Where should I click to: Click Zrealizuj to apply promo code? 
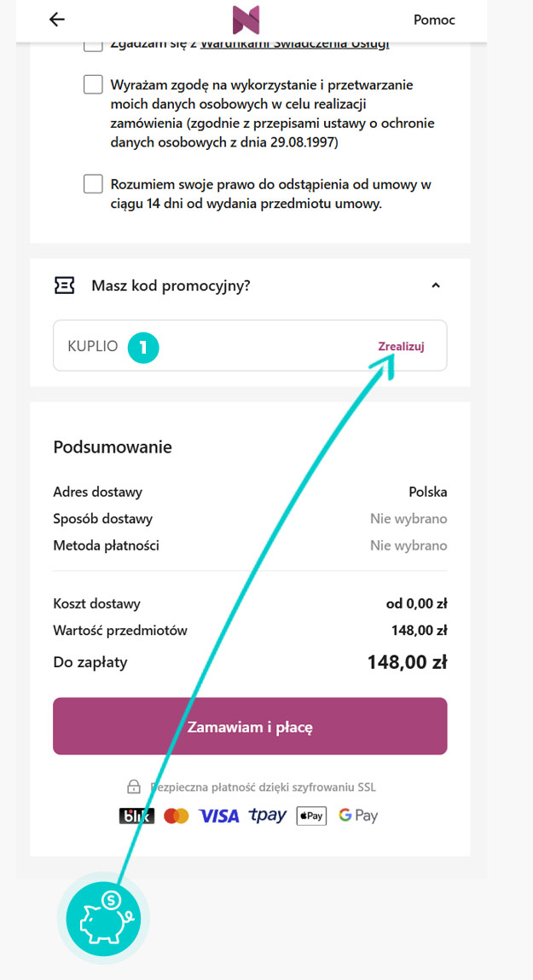(x=401, y=346)
